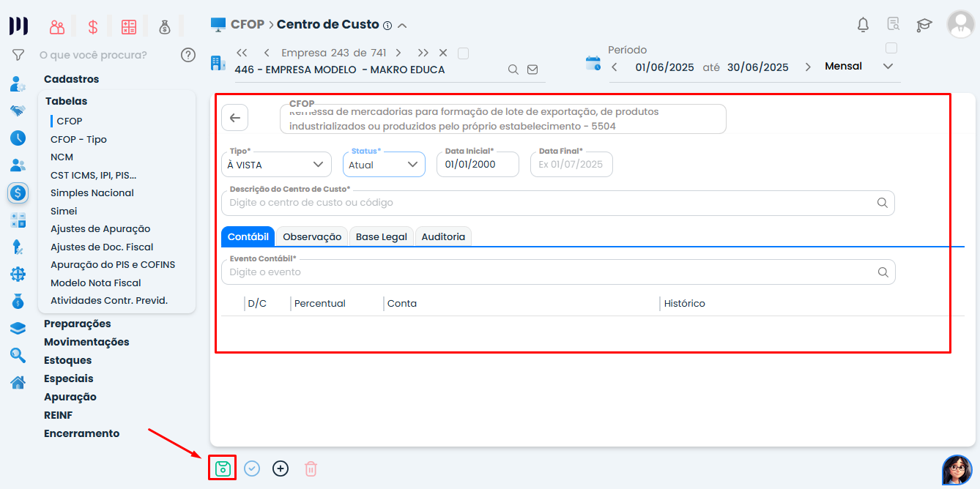Open the Tipo dropdown showing À VISTA
This screenshot has width=980, height=489.
(276, 164)
